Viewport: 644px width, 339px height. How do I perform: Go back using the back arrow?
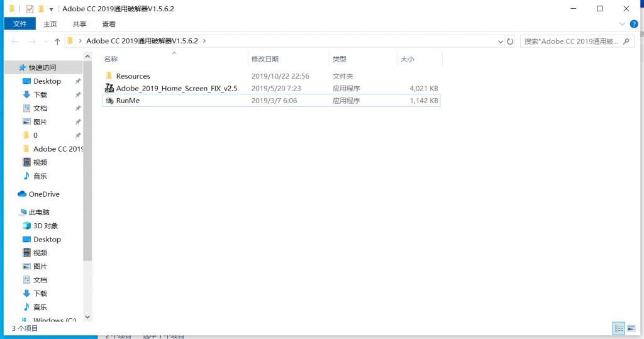15,42
